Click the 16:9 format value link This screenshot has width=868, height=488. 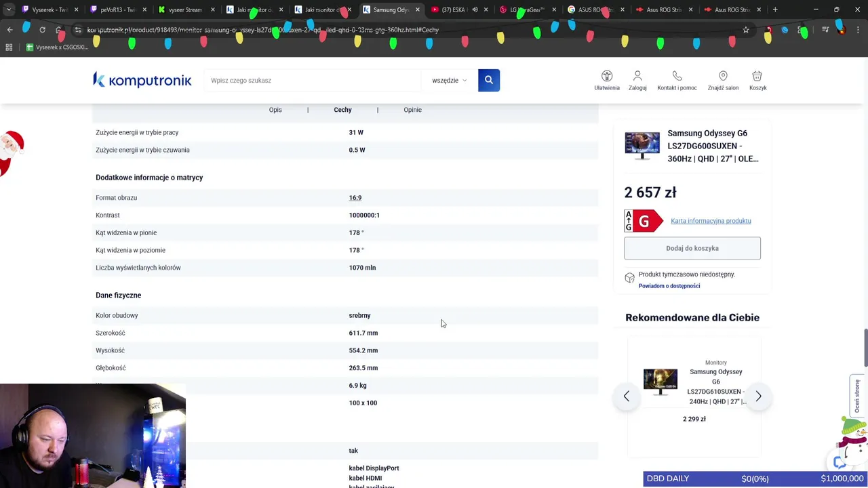pyautogui.click(x=355, y=198)
